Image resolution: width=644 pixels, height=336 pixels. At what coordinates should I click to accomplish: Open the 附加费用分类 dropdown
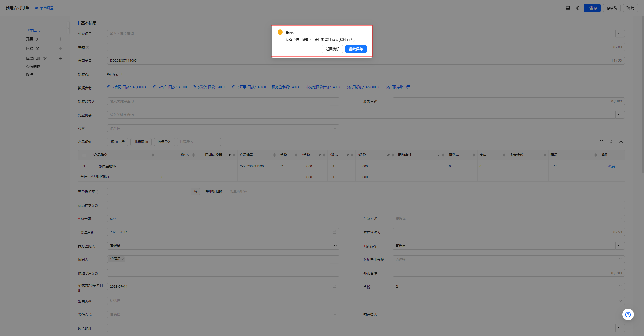pyautogui.click(x=508, y=259)
